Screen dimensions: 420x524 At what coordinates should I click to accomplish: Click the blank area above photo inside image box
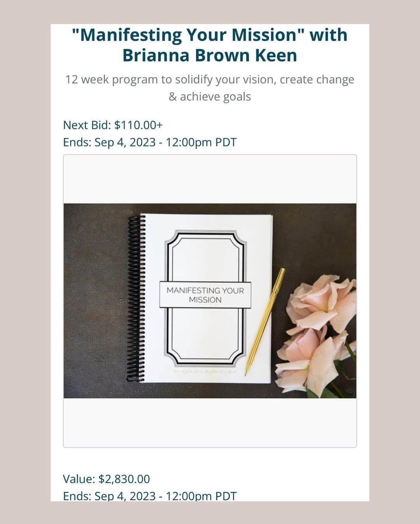[210, 179]
